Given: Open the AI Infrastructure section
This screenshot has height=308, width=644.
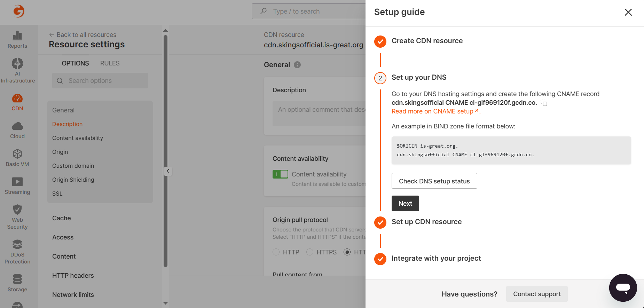Looking at the screenshot, I should point(17,70).
